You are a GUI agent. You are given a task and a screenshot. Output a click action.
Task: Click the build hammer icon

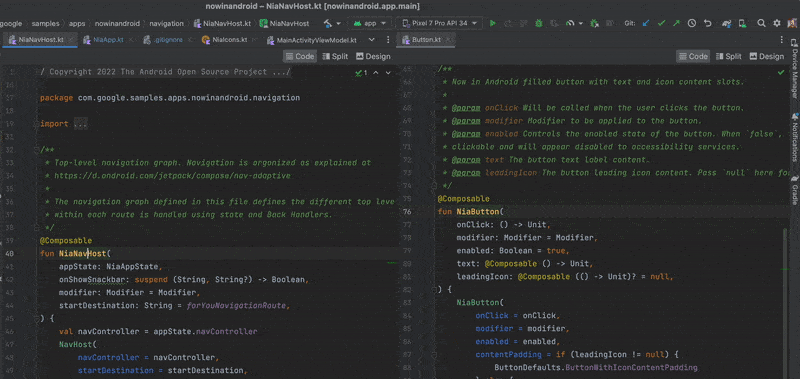click(329, 23)
